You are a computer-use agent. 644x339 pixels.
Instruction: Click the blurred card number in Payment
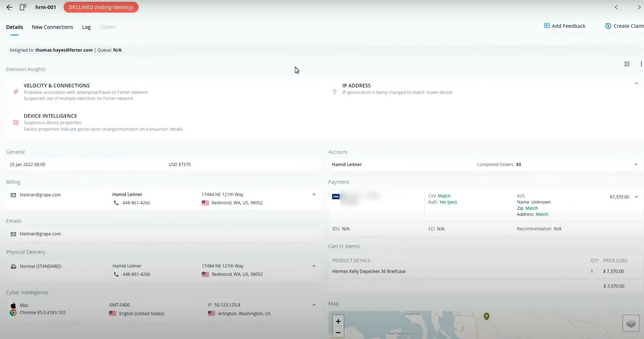click(x=361, y=199)
